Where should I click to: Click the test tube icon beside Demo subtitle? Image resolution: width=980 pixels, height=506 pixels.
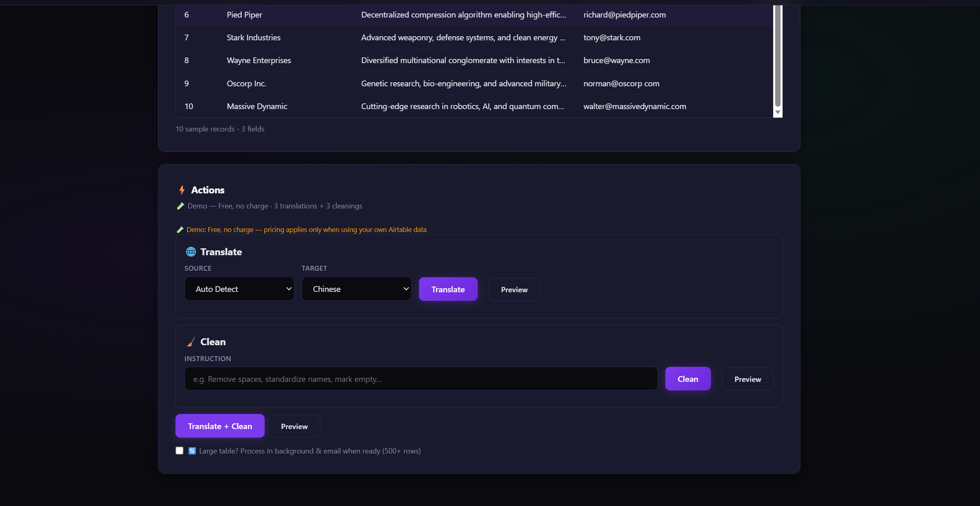pos(180,206)
